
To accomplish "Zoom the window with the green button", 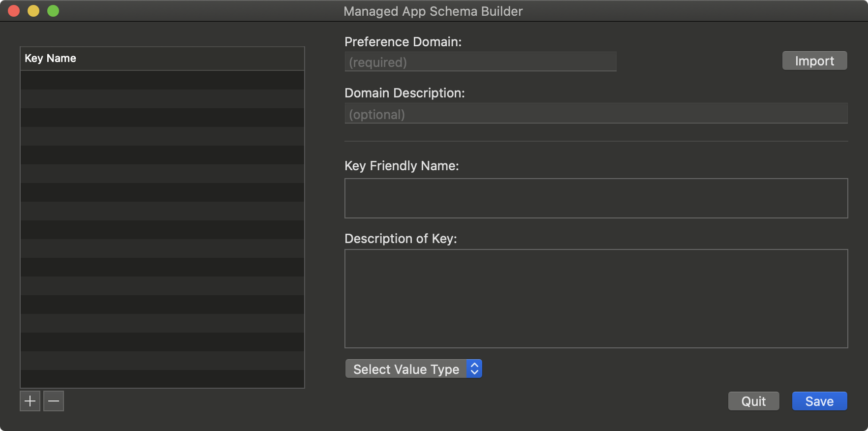I will point(53,11).
